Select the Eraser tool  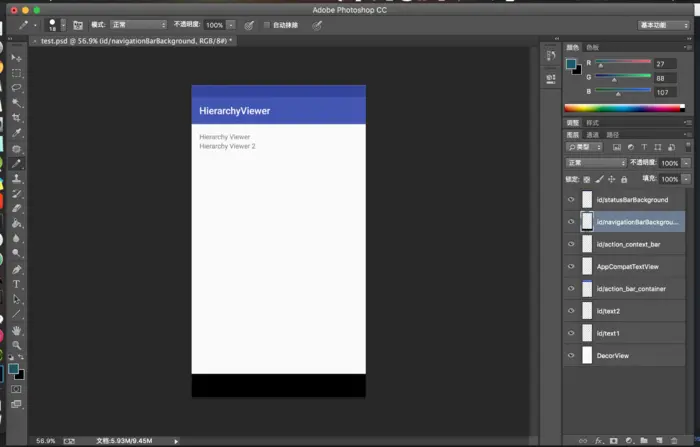point(17,209)
